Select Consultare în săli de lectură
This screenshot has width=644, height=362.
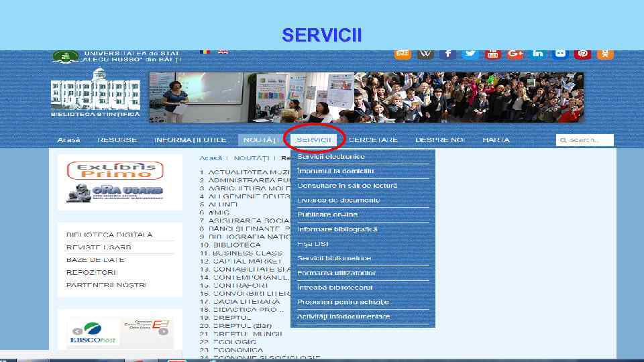[347, 186]
